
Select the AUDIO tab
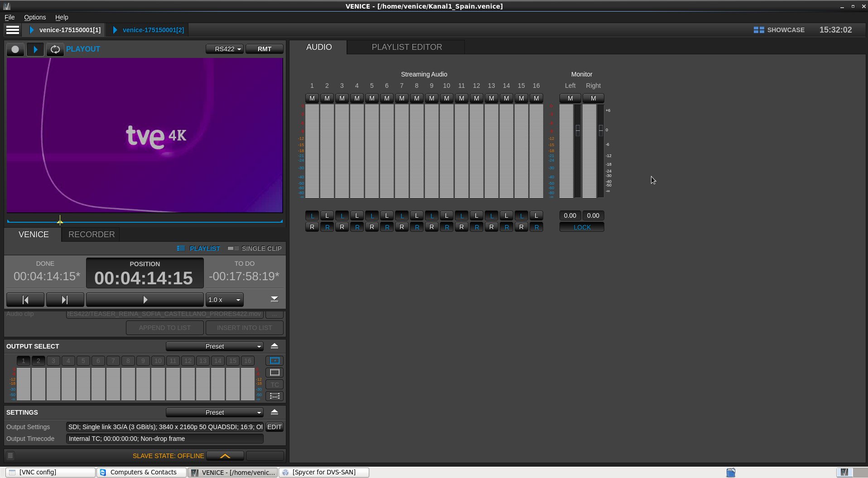319,47
